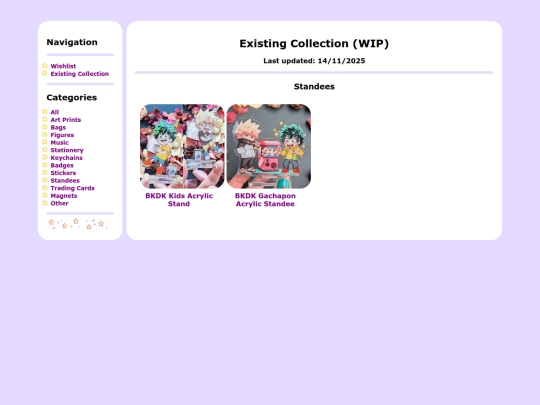540x405 pixels.
Task: Go to Existing Collection page link
Action: (x=80, y=74)
